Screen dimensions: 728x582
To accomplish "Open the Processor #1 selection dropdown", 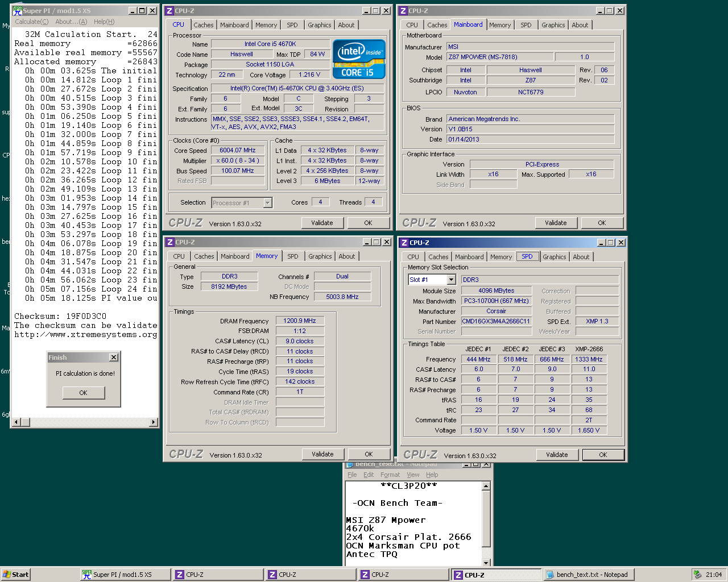I will click(267, 203).
